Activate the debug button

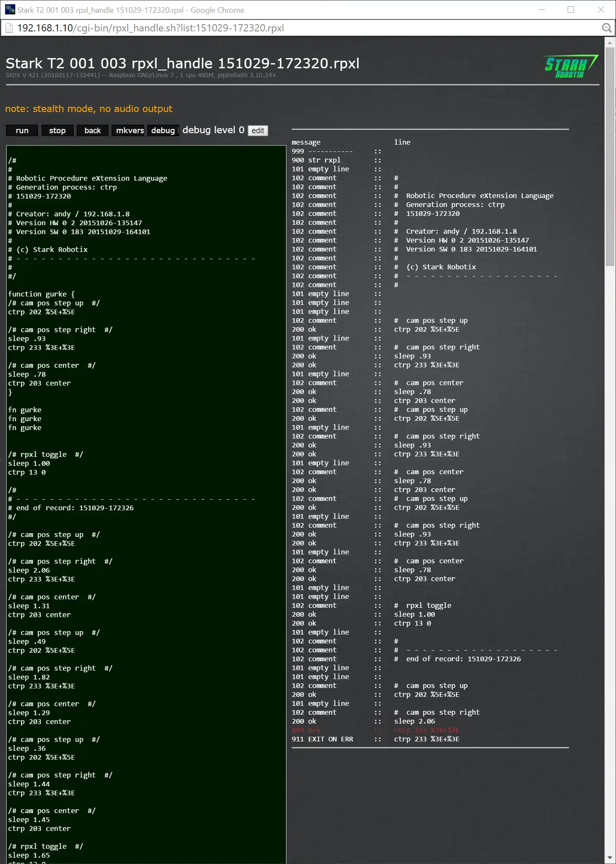(x=163, y=131)
